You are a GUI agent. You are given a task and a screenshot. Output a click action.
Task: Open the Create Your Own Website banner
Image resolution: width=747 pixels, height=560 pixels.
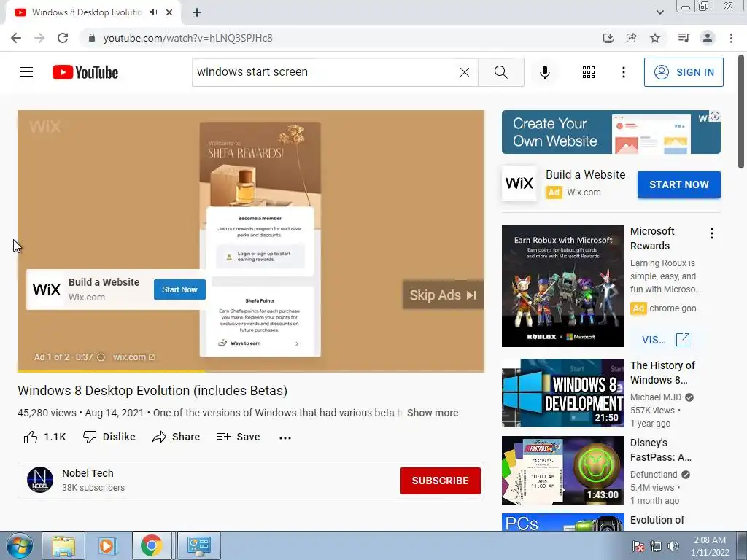point(611,132)
